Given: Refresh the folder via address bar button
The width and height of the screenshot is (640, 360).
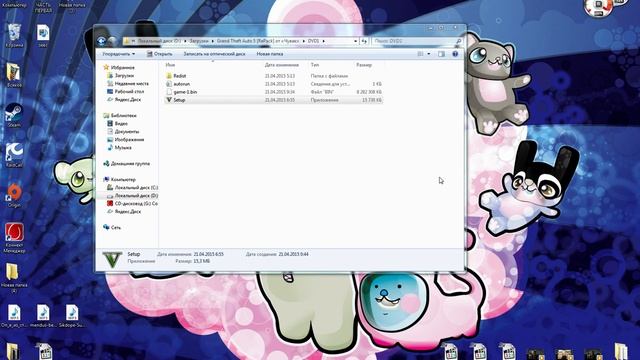Looking at the screenshot, I should pyautogui.click(x=364, y=41).
